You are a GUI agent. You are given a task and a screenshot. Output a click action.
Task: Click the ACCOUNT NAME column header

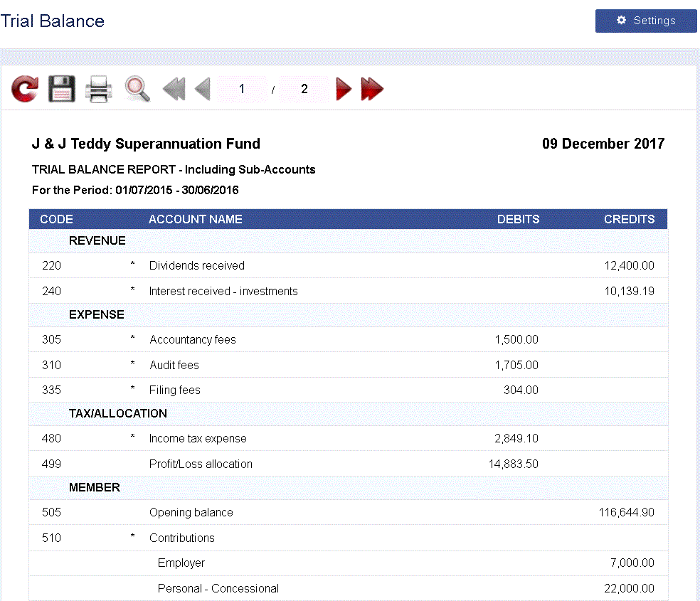(195, 219)
